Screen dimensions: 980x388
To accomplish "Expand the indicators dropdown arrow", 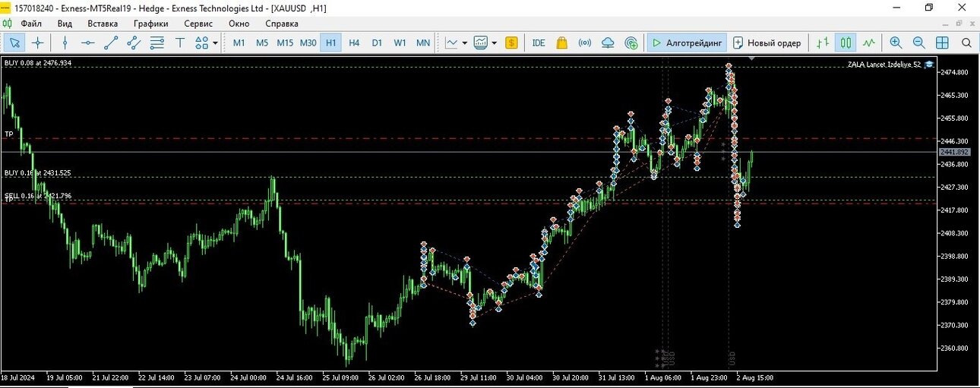I will (x=465, y=43).
